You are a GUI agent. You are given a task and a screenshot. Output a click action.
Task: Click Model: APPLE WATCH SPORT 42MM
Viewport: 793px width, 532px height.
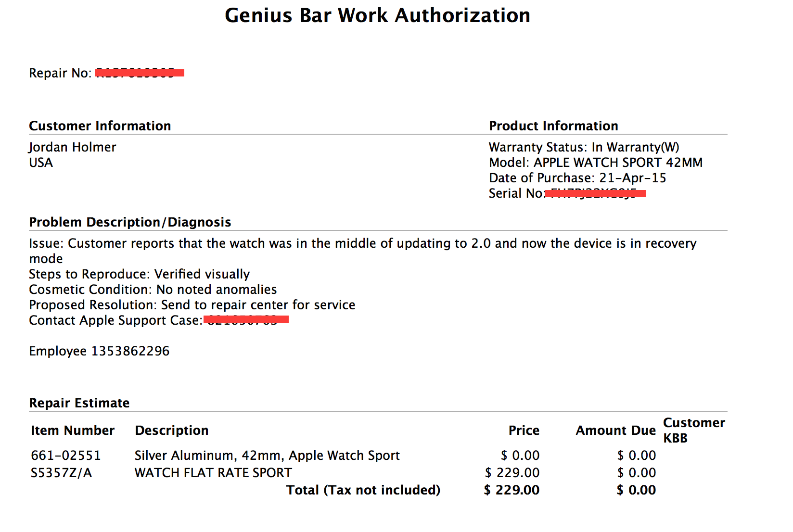pyautogui.click(x=596, y=163)
